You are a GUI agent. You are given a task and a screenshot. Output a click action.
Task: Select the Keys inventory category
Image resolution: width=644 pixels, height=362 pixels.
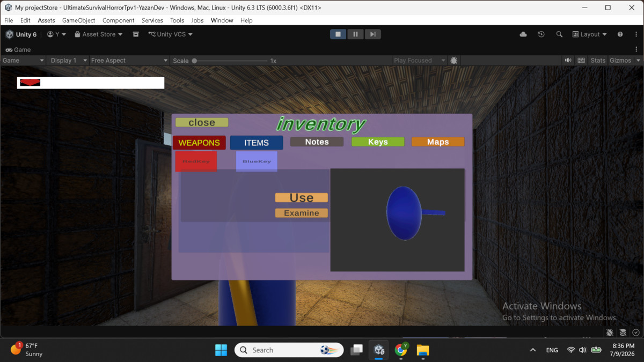coord(378,142)
